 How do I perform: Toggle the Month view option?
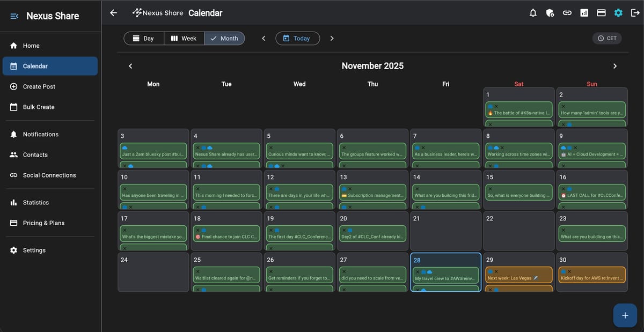[224, 38]
